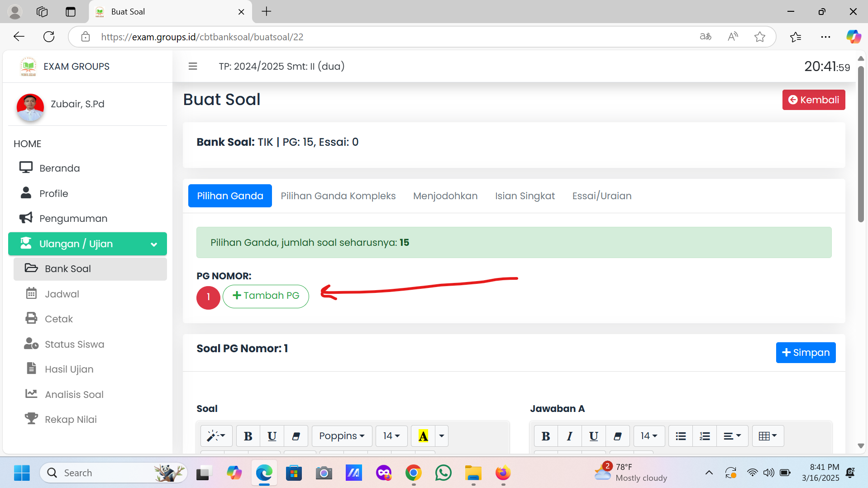Open the Poppins font family dropdown
This screenshot has width=868, height=488.
click(342, 436)
